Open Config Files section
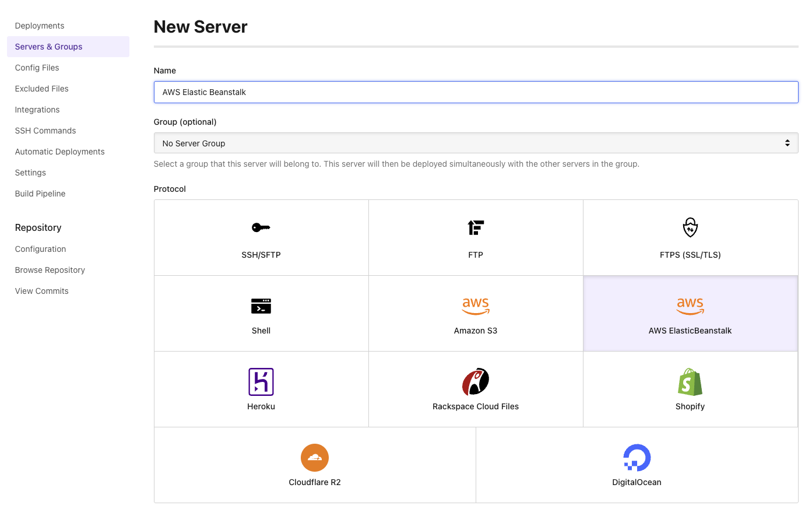The width and height of the screenshot is (812, 516). pos(37,68)
